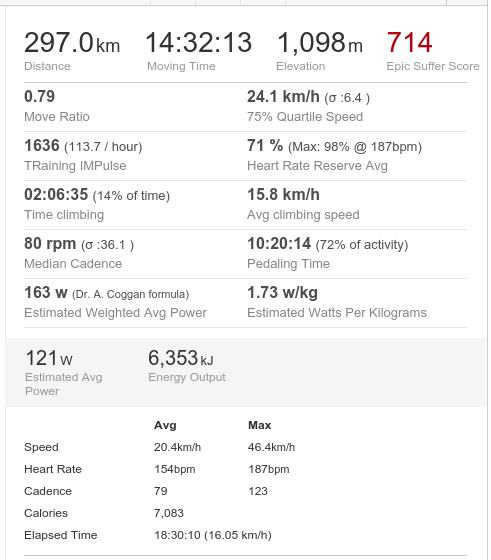Select the Estimated Watts Per Kilograms value

(282, 293)
